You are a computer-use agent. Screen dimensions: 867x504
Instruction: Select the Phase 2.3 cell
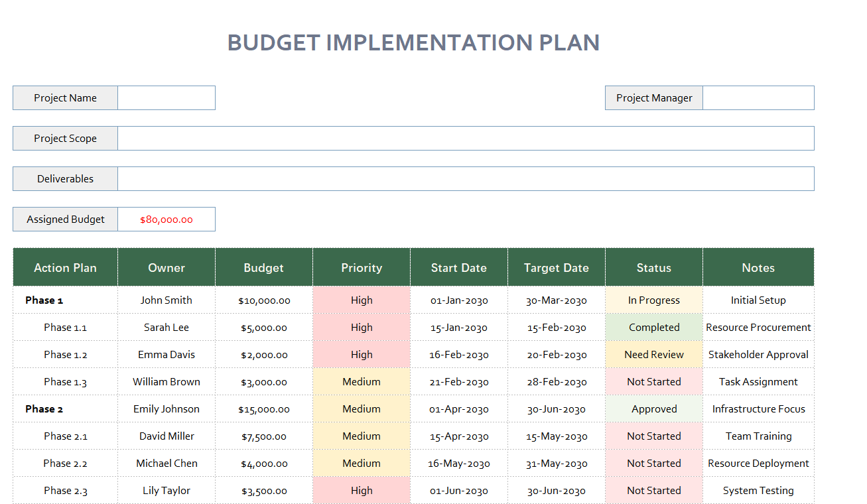(65, 490)
